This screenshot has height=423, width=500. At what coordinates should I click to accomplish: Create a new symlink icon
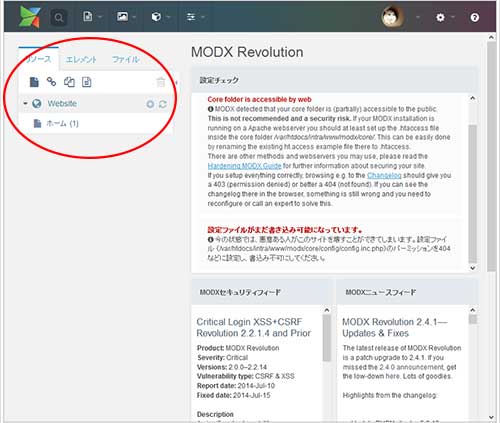pyautogui.click(x=69, y=82)
